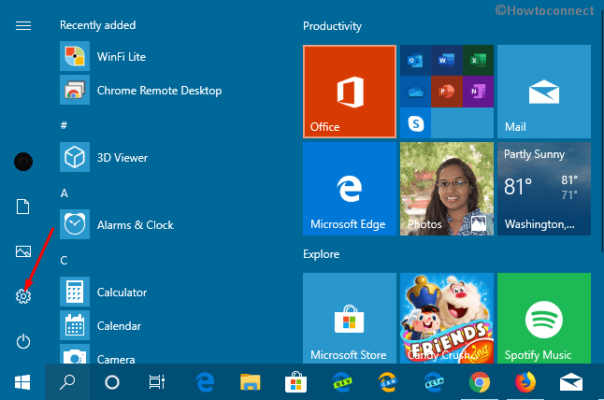Open Excel in Office folder tile
Image resolution: width=604 pixels, height=400 pixels.
[x=478, y=60]
